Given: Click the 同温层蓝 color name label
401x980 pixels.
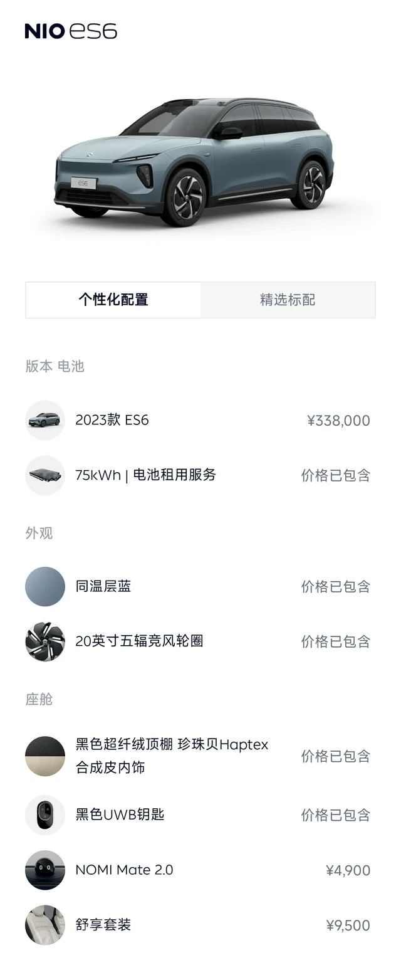Looking at the screenshot, I should pyautogui.click(x=103, y=587).
